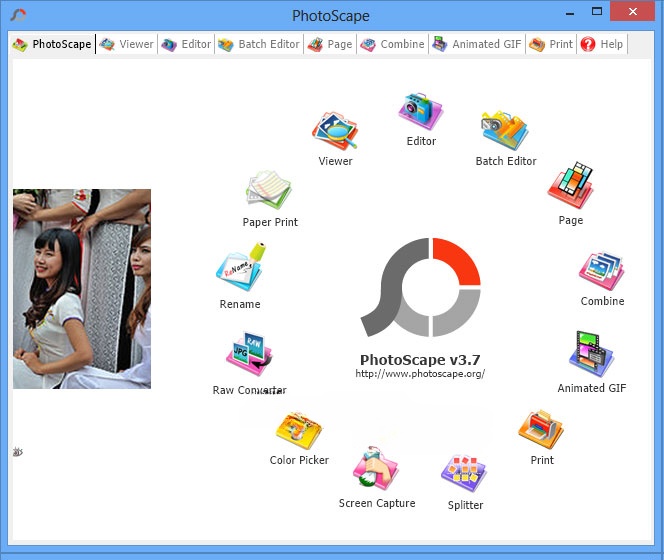The height and width of the screenshot is (560, 664).
Task: Open the photoscape.org website link
Action: pos(420,374)
